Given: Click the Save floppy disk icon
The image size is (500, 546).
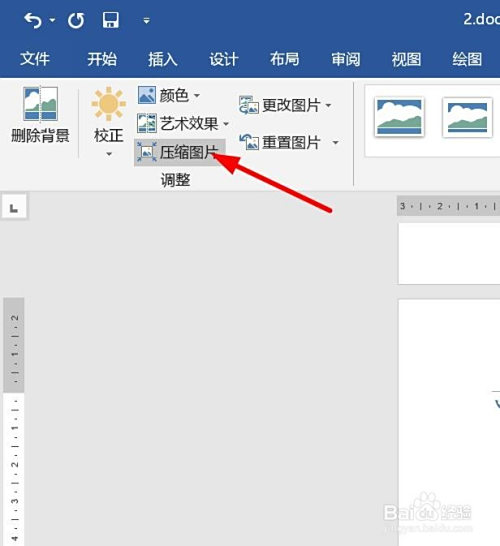Looking at the screenshot, I should point(111,20).
